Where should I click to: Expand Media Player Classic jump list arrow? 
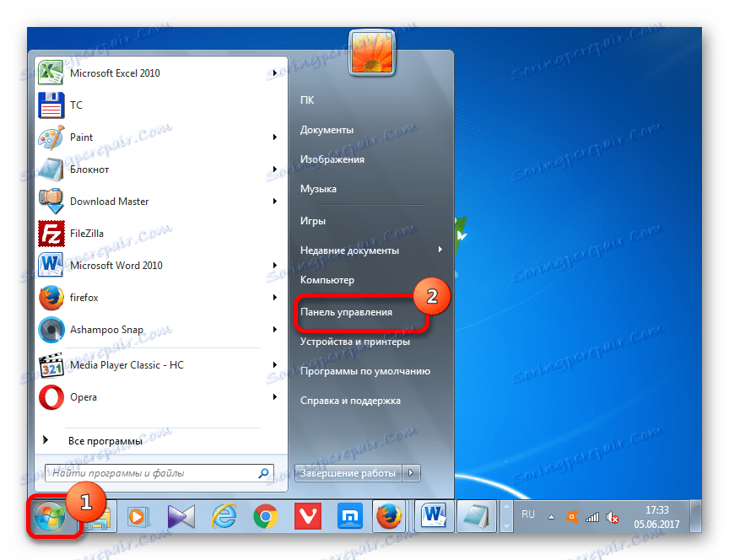(275, 365)
